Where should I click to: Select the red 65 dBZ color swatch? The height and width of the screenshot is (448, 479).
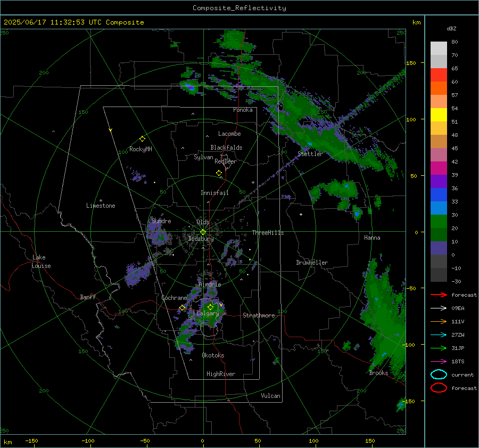(439, 75)
